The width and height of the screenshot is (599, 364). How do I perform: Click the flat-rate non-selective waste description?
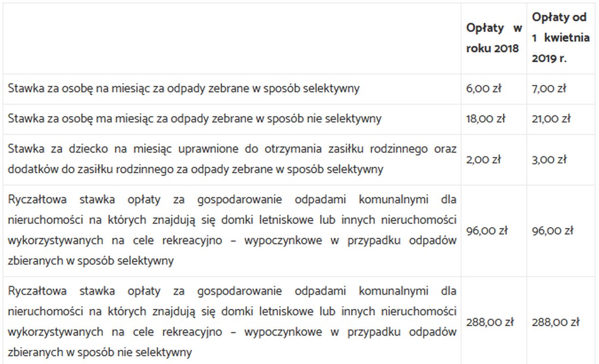232,321
